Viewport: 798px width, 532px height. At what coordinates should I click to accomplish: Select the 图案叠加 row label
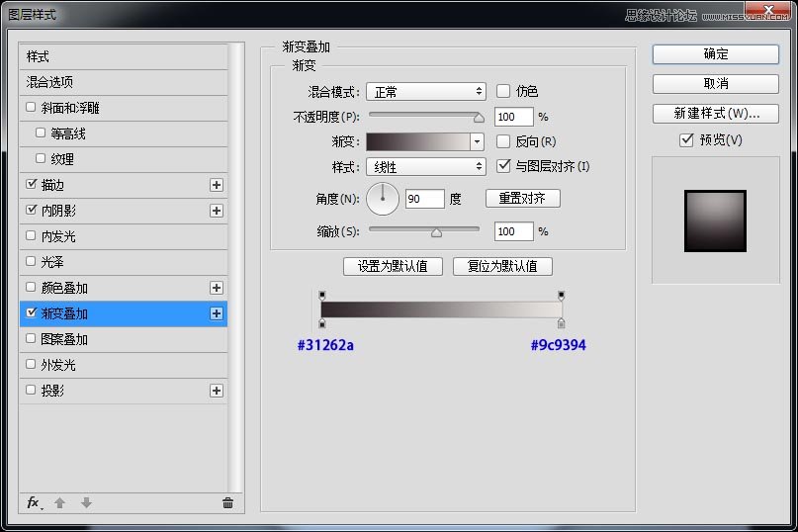64,339
